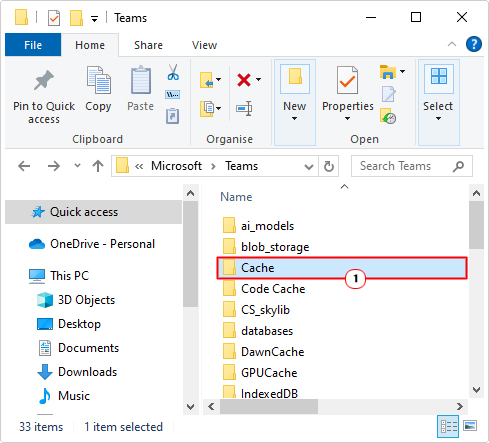
Task: Sort by the Name column header
Action: pyautogui.click(x=236, y=197)
